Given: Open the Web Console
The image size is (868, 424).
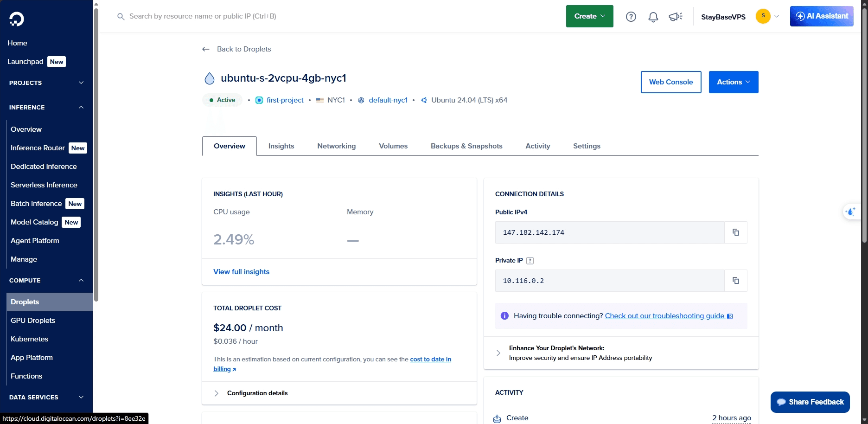Looking at the screenshot, I should coord(671,82).
